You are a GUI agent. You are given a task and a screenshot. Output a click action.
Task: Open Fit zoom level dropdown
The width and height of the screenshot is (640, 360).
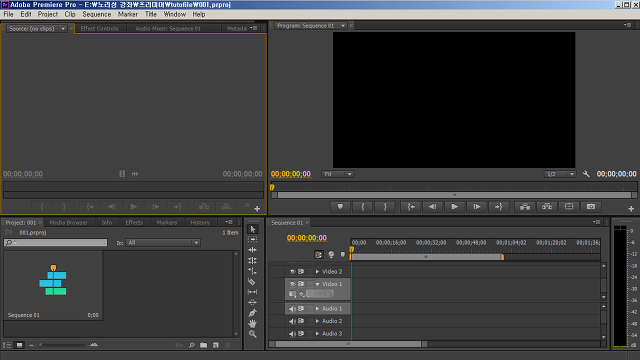coord(337,174)
